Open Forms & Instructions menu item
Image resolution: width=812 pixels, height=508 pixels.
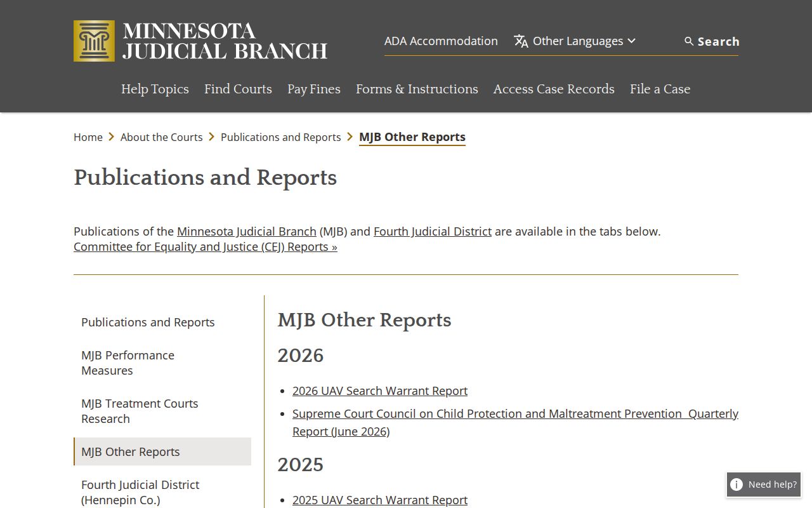click(x=417, y=89)
